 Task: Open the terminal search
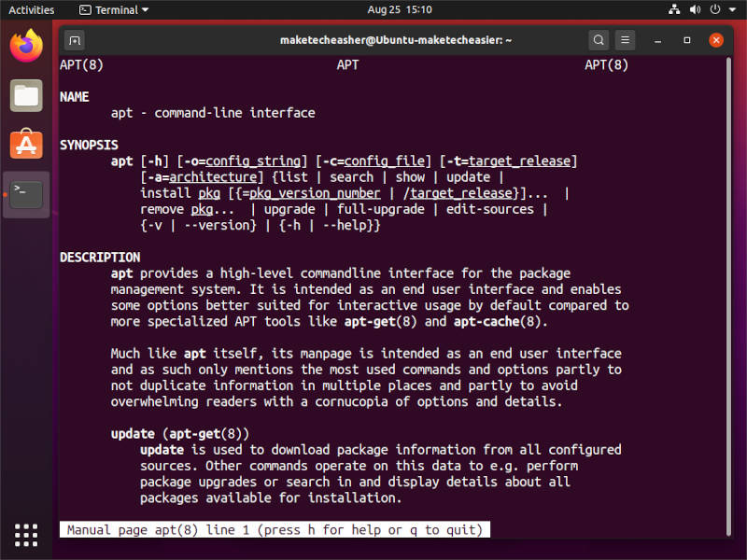click(x=599, y=40)
